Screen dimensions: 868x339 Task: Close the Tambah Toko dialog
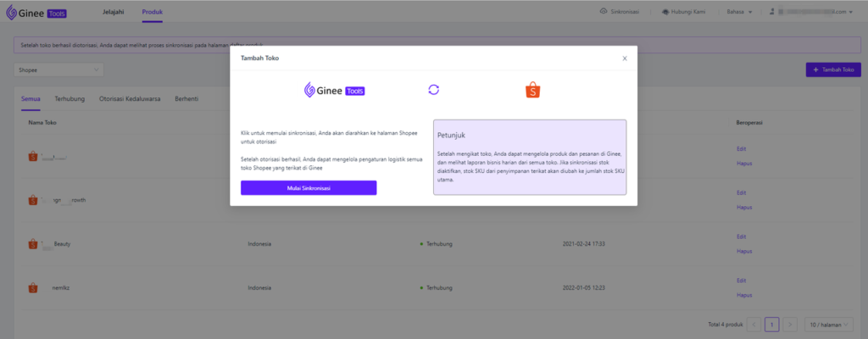[x=625, y=58]
